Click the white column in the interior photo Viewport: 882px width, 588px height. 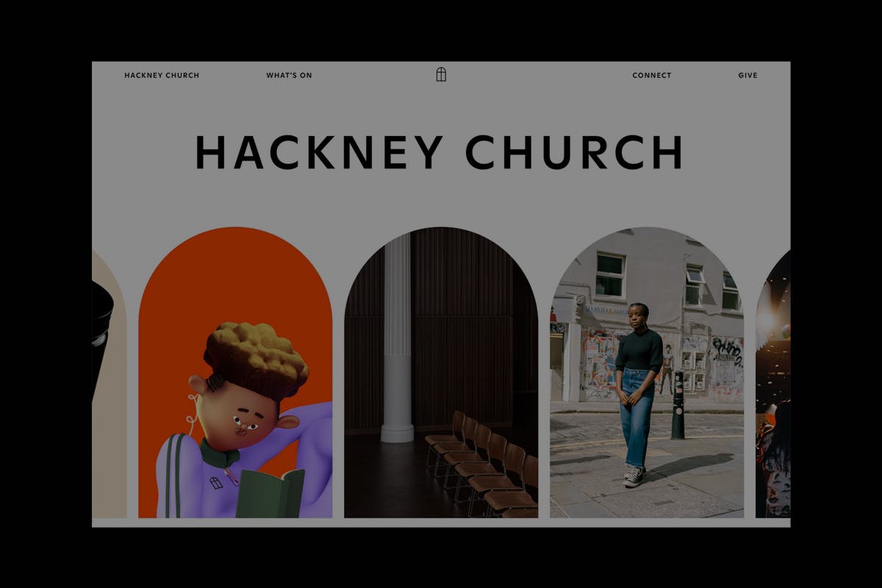pyautogui.click(x=397, y=338)
